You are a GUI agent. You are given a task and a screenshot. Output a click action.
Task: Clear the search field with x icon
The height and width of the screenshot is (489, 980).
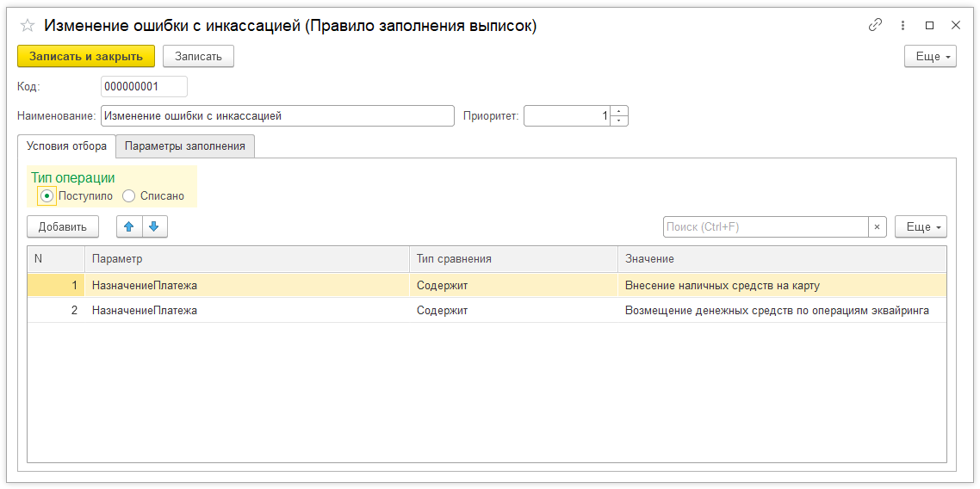[x=877, y=227]
